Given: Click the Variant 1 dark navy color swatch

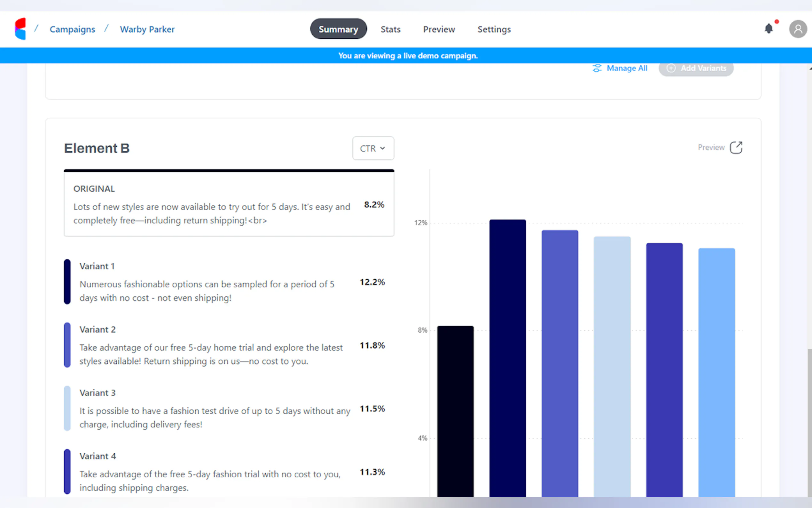Looking at the screenshot, I should [x=67, y=282].
